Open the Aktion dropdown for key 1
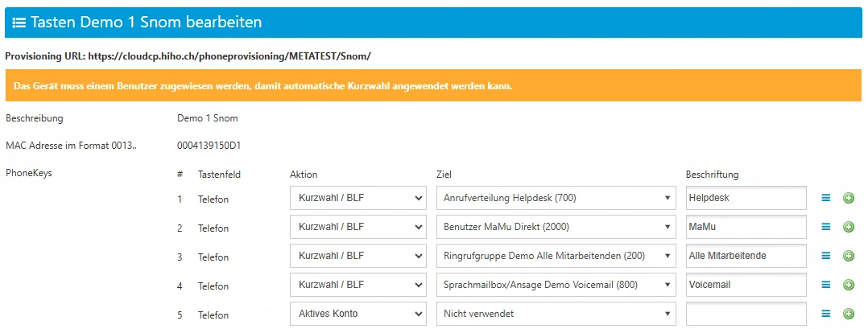The image size is (868, 329). coord(358,198)
